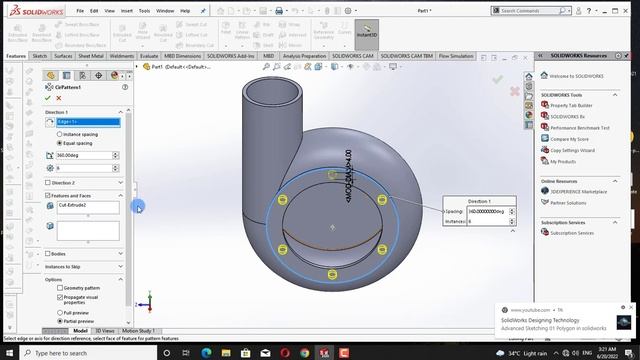The image size is (640, 360).
Task: Open the Tools menu
Action: (144, 11)
